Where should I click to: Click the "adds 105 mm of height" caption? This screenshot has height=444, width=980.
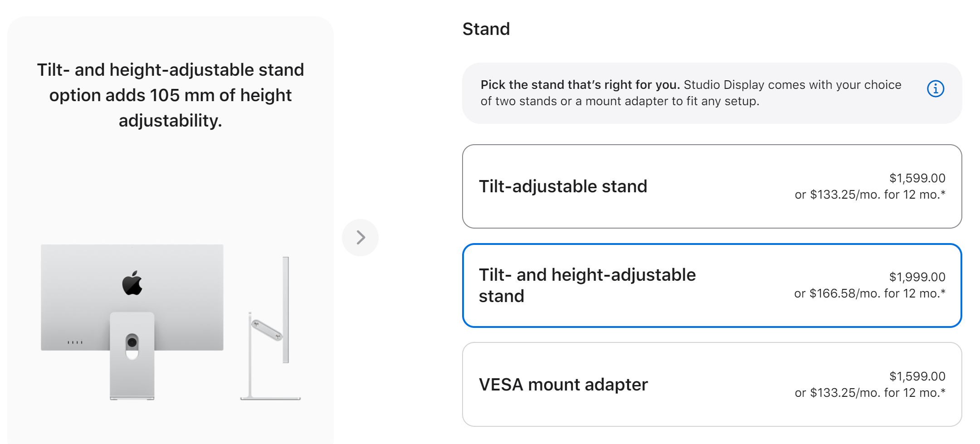coord(171,95)
